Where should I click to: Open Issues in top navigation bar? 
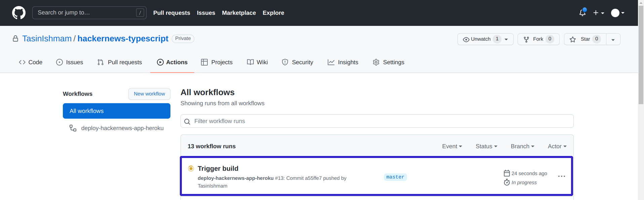(x=206, y=13)
